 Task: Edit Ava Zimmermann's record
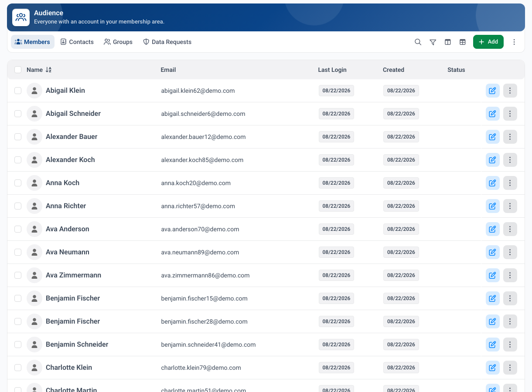coord(493,275)
